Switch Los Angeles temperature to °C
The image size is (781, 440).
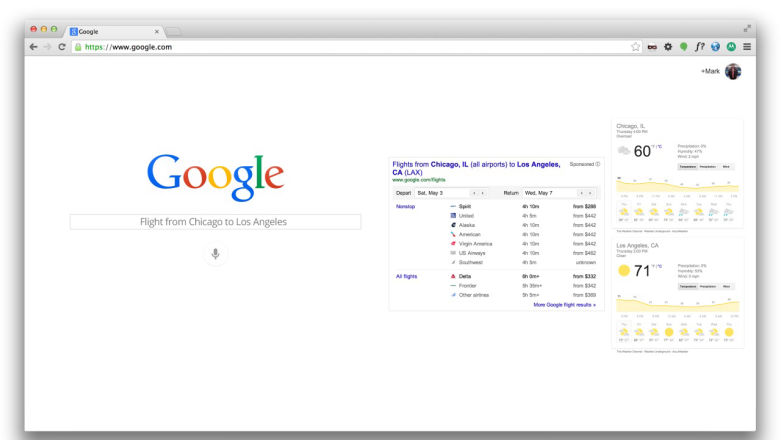660,267
